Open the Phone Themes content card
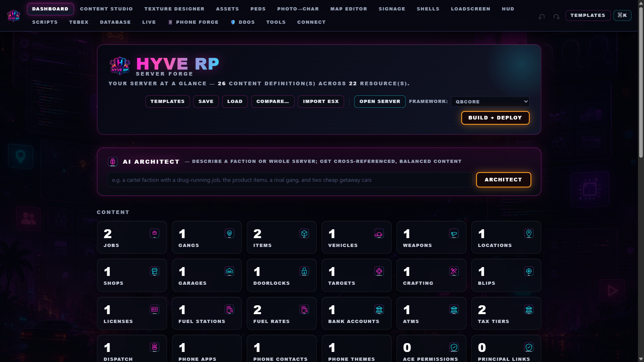The height and width of the screenshot is (362, 644). (357, 348)
